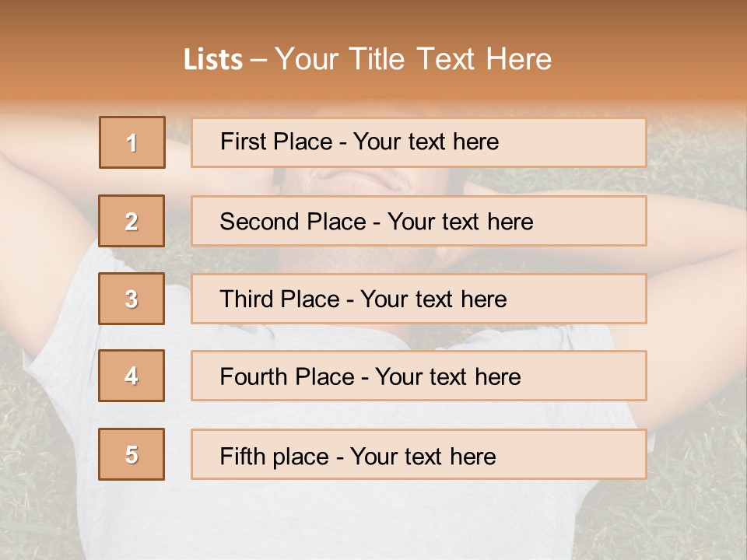This screenshot has width=747, height=560.
Task: Click the words 'Fourth Place' in list
Action: 287,376
